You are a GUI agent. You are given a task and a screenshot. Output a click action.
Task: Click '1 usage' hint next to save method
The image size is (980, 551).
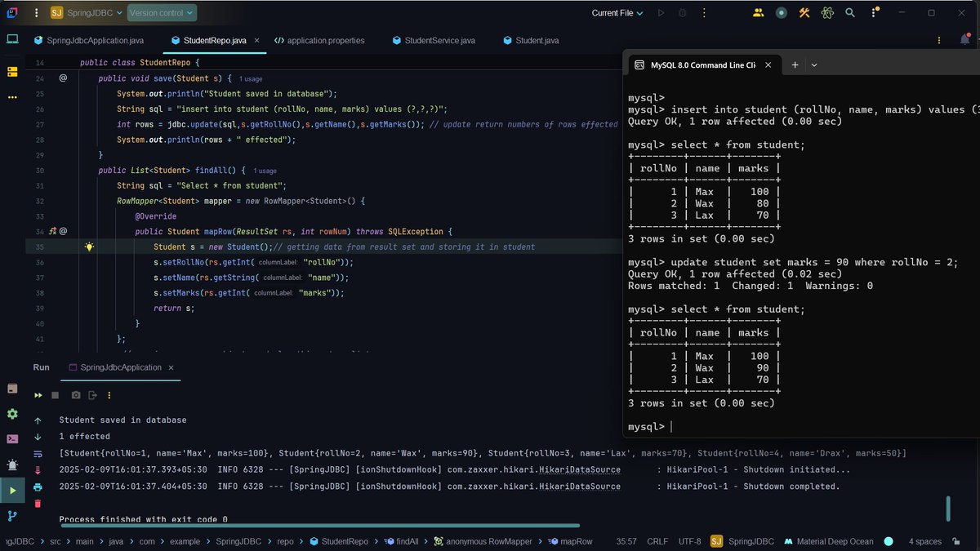pyautogui.click(x=251, y=78)
